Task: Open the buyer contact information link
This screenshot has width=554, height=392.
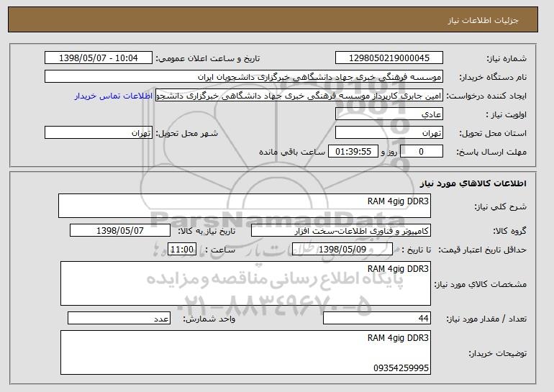Action: 114,96
